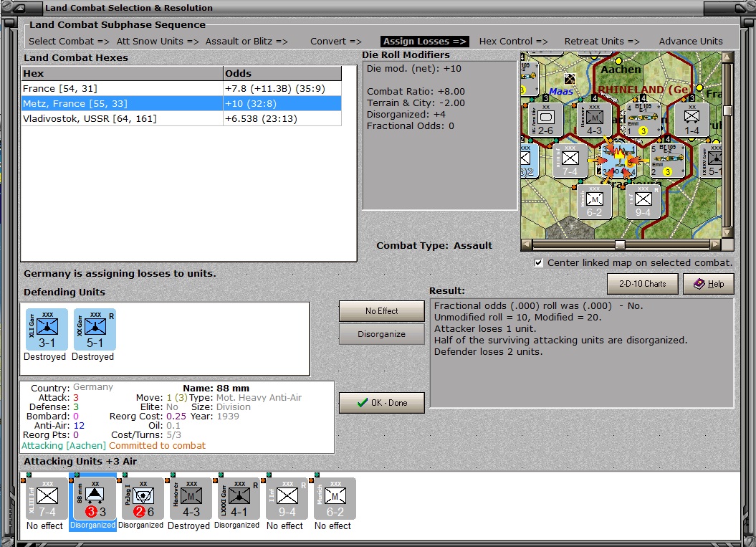756x547 pixels.
Task: Click the 1-4 infantry unit on map
Action: pos(692,120)
